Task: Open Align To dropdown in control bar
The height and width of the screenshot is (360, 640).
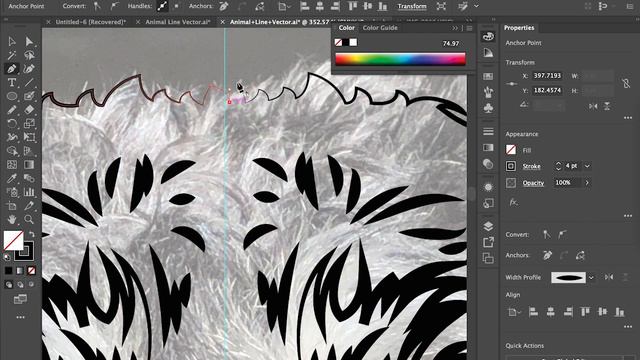Action: tap(284, 6)
